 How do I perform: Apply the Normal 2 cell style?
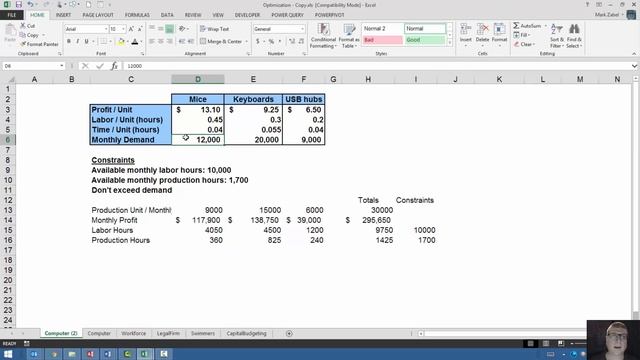point(382,29)
